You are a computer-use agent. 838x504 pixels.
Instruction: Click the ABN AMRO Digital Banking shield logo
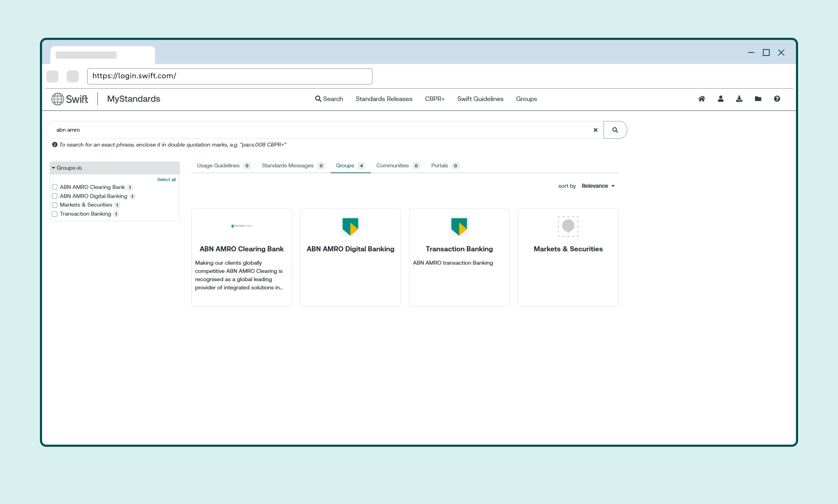coord(350,226)
